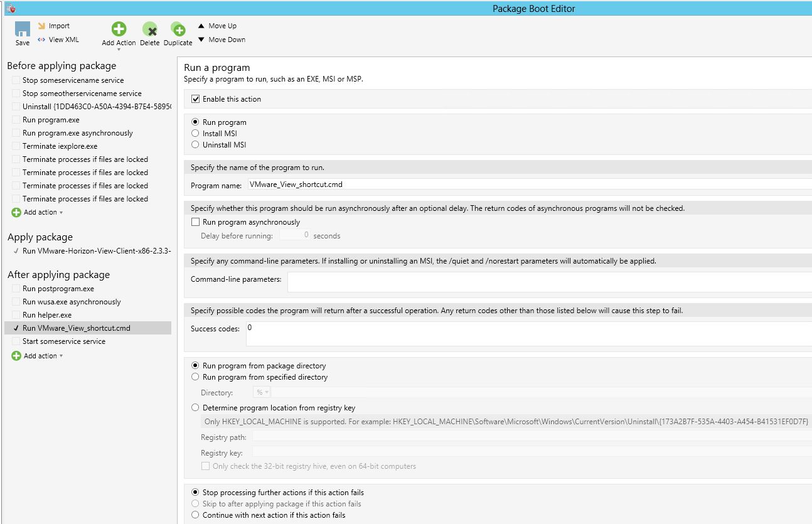Select Run program from specified directory
The width and height of the screenshot is (812, 524).
coord(195,377)
